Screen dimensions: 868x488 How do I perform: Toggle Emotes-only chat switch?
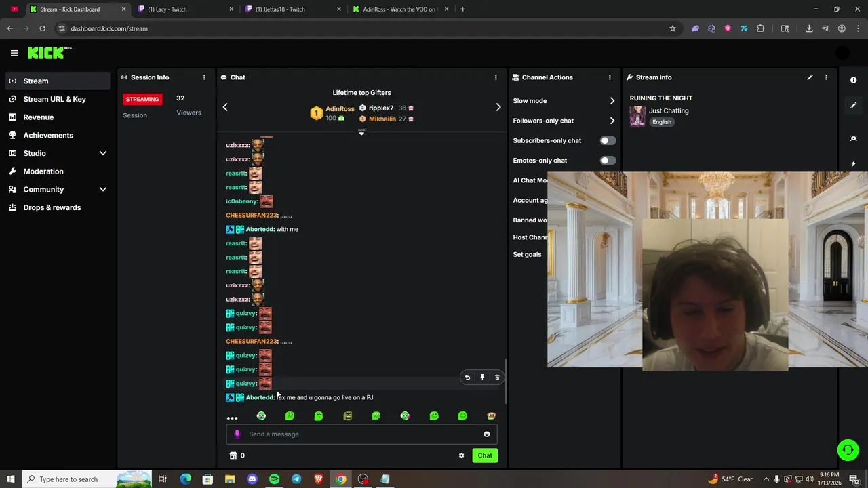click(608, 161)
